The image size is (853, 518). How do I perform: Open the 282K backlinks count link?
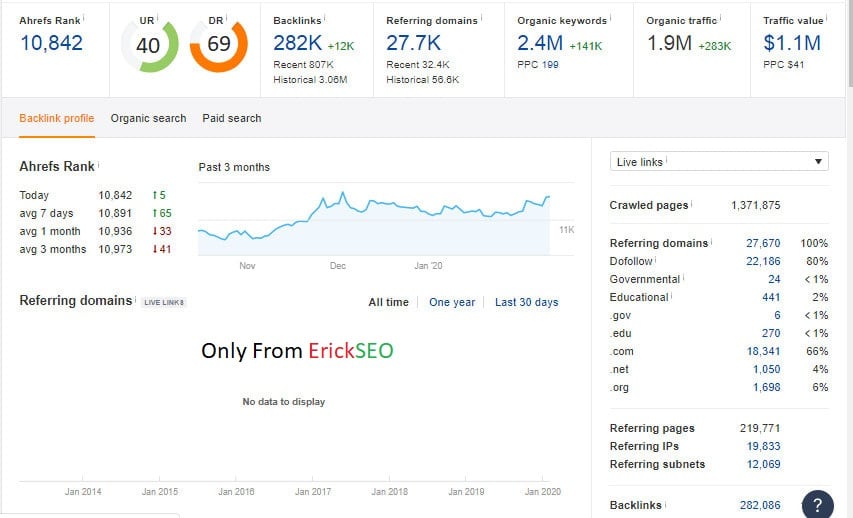[x=297, y=43]
